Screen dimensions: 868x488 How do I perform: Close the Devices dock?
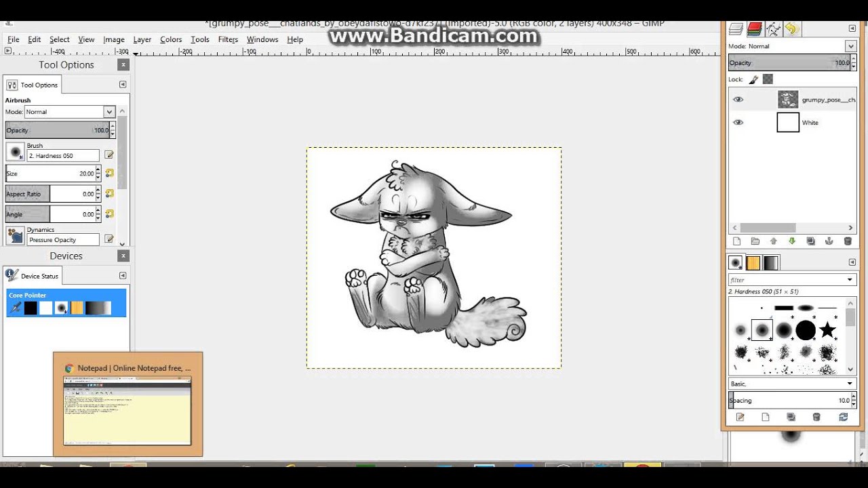tap(123, 256)
